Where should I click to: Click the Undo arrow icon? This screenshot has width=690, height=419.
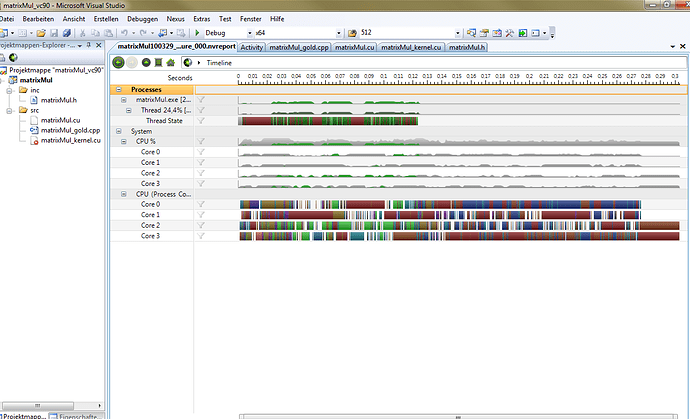click(x=124, y=33)
